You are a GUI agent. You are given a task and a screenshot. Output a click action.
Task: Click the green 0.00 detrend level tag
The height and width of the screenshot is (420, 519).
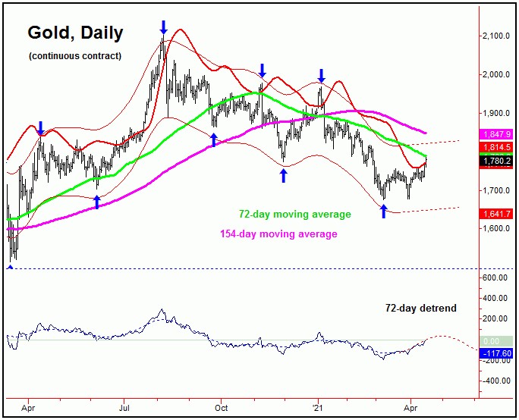(x=497, y=341)
